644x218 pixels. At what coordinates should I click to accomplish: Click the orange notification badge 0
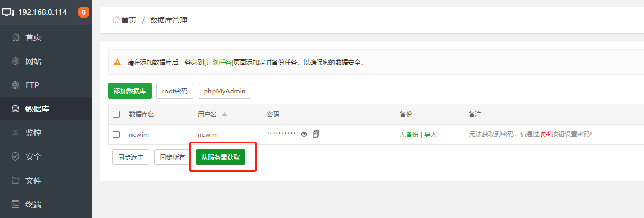pos(83,12)
